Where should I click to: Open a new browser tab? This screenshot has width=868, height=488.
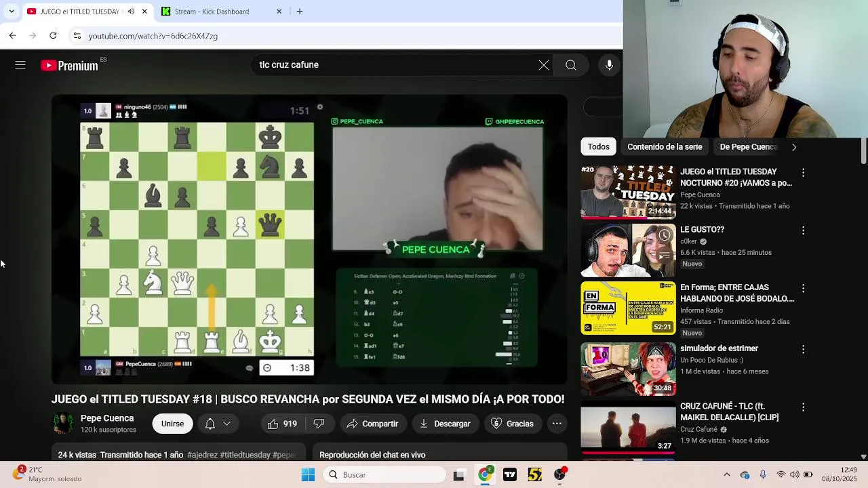pos(299,12)
